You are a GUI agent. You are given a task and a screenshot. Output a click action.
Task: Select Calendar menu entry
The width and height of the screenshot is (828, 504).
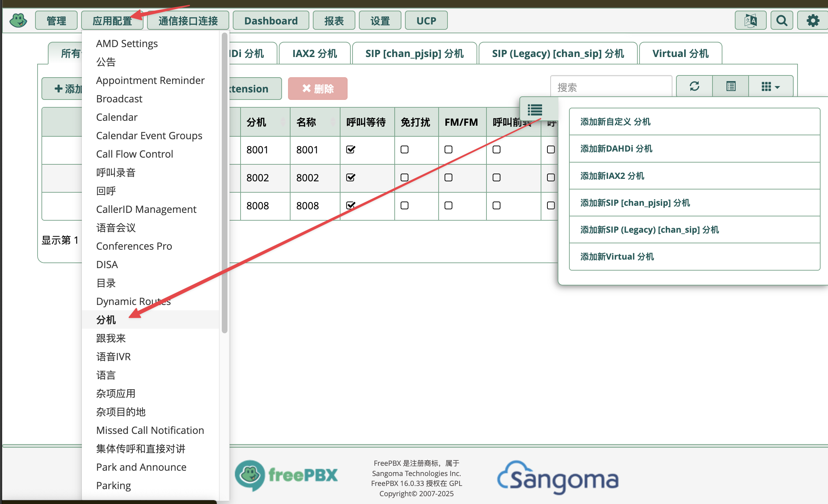pos(151,117)
